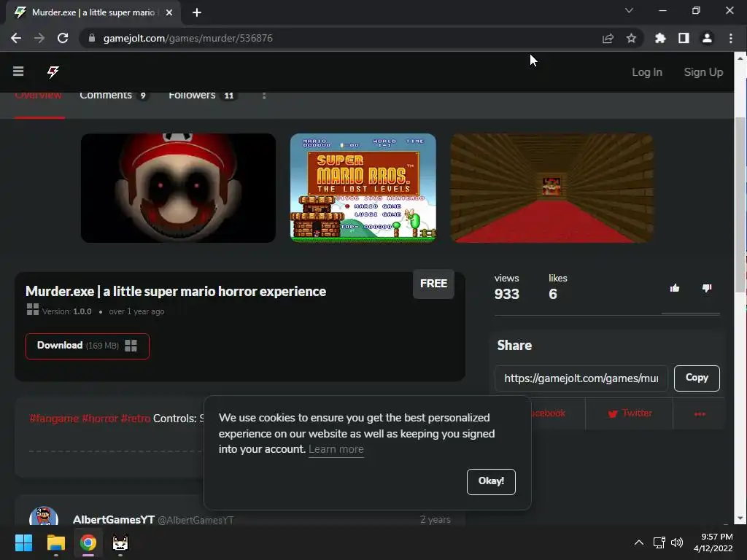
Task: Accept cookies with Okay! button
Action: point(491,481)
